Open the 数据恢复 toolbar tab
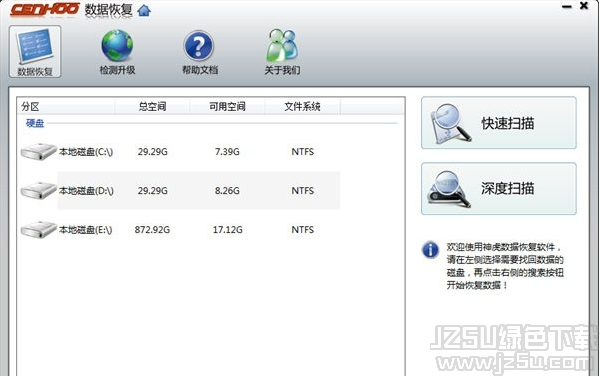This screenshot has width=600, height=376. pyautogui.click(x=35, y=52)
